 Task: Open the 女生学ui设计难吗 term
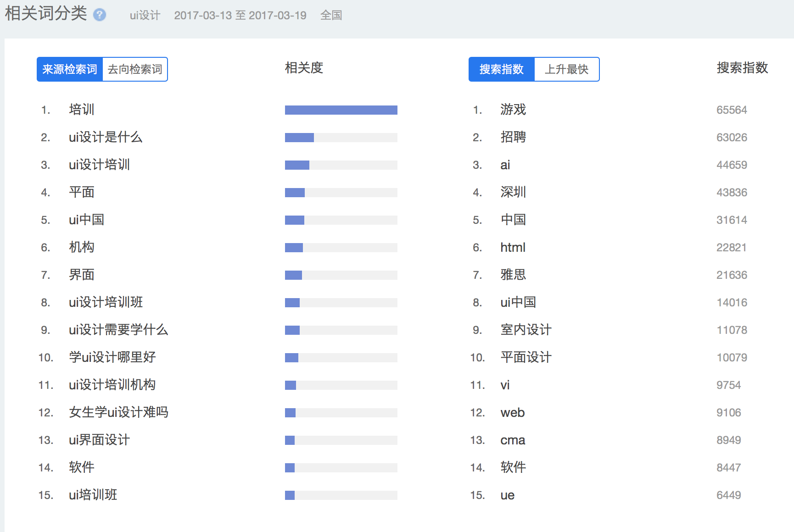click(118, 412)
